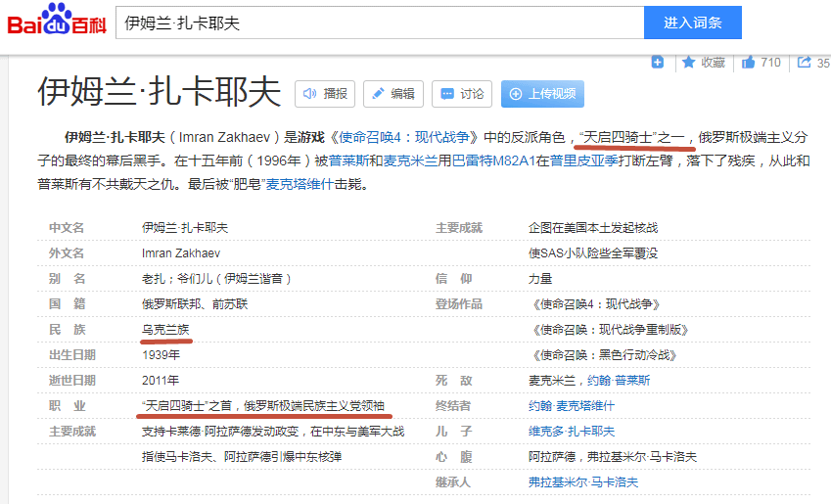The height and width of the screenshot is (504, 831).
Task: Click the thumbs-up like icon showing 710
Action: point(749,63)
